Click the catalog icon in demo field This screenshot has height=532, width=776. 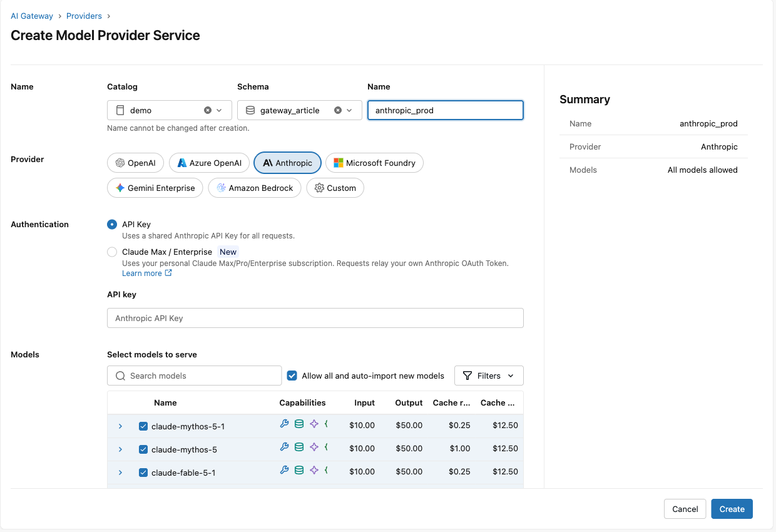point(120,110)
